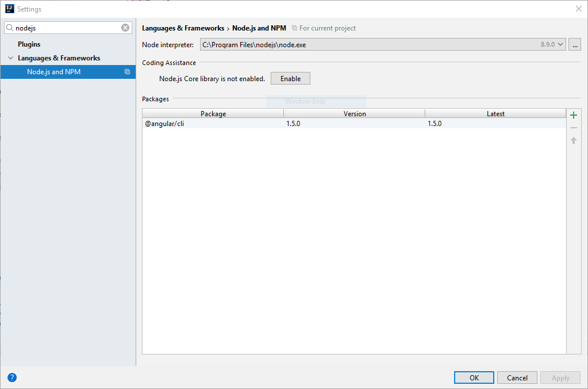Click the copy icon beside Node.js and NPM
Image resolution: width=588 pixels, height=389 pixels.
coord(127,72)
